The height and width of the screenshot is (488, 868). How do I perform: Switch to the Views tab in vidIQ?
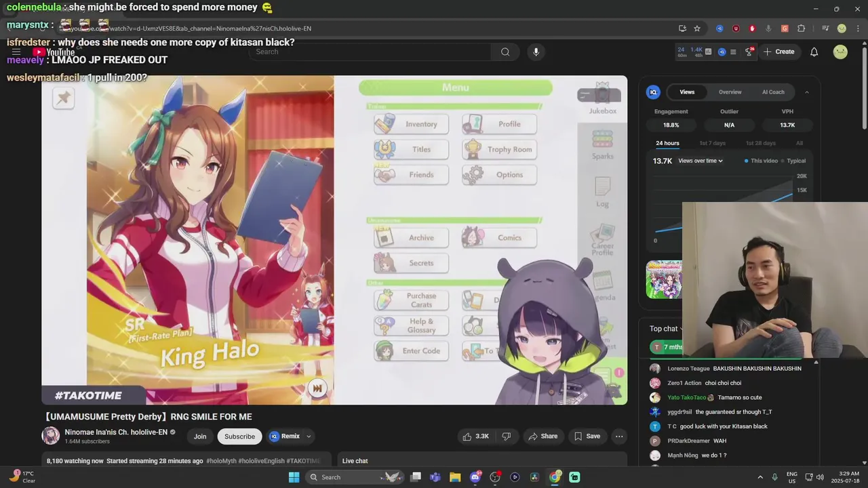click(687, 92)
